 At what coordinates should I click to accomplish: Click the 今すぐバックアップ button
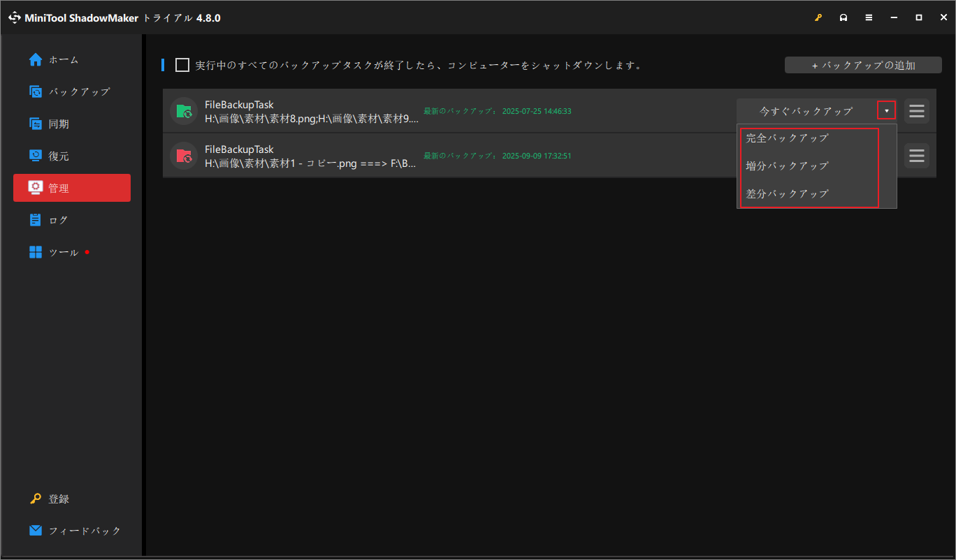[806, 111]
